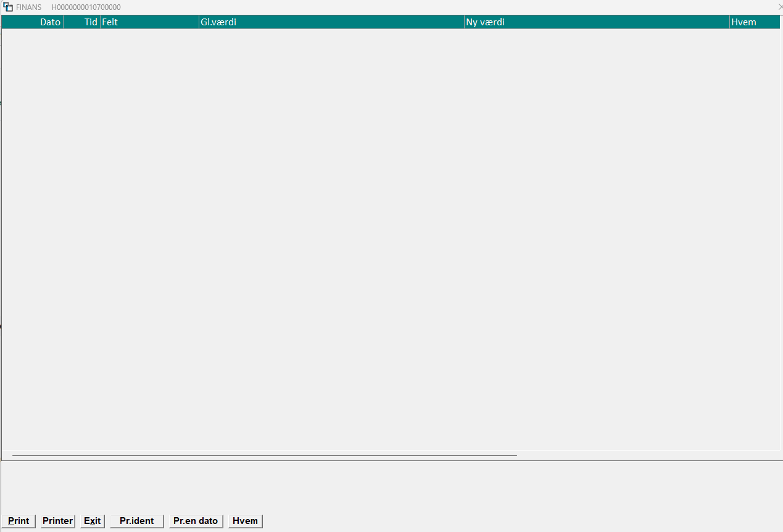The width and height of the screenshot is (783, 532).
Task: Click the Pr.en dato button
Action: (196, 521)
